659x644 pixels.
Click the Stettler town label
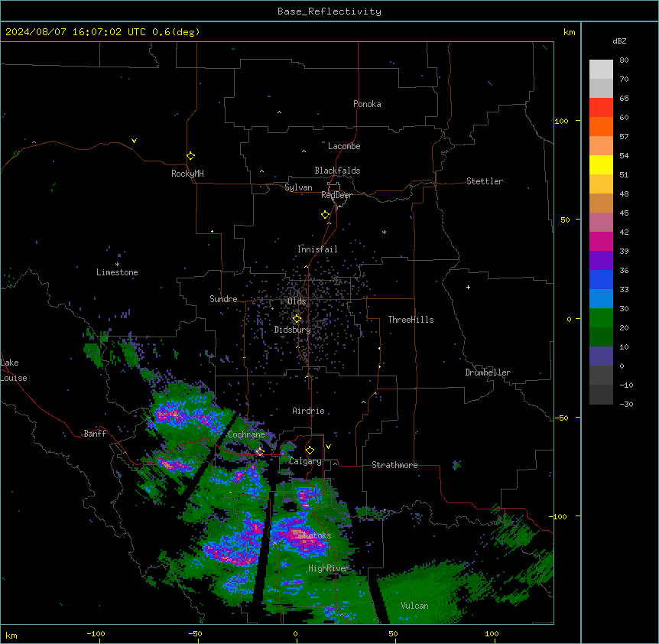pos(485,181)
